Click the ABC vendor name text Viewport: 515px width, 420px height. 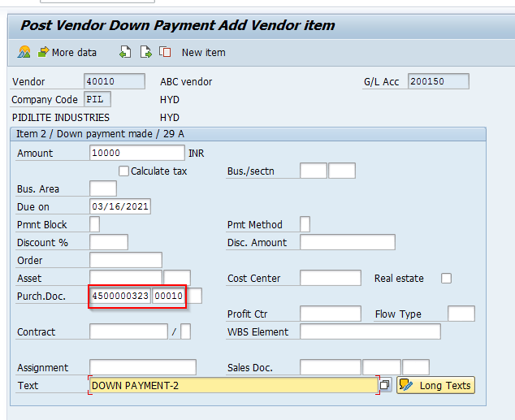pyautogui.click(x=186, y=81)
